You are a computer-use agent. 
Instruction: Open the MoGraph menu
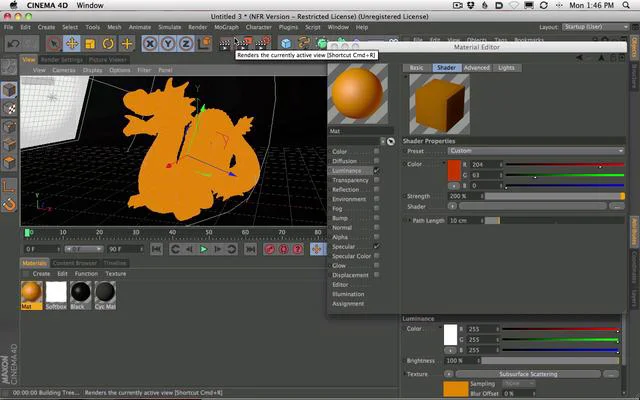pos(227,27)
